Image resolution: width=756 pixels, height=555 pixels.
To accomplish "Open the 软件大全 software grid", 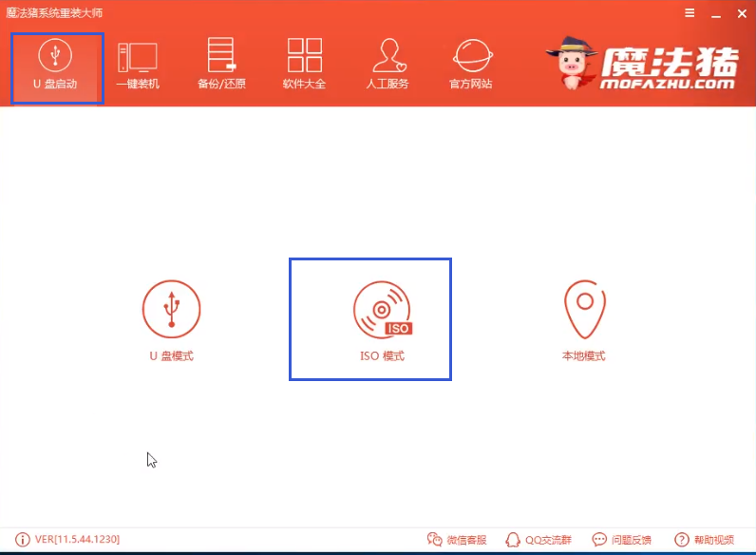I will click(x=304, y=66).
